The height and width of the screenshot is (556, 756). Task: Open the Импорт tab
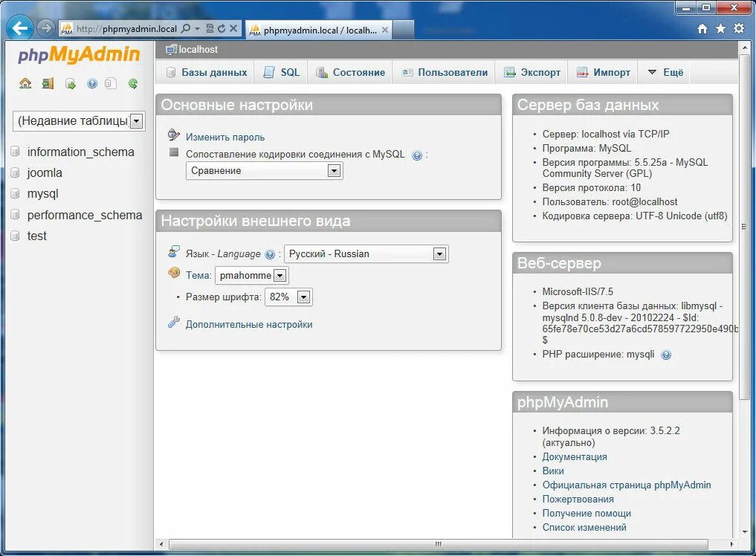click(604, 72)
